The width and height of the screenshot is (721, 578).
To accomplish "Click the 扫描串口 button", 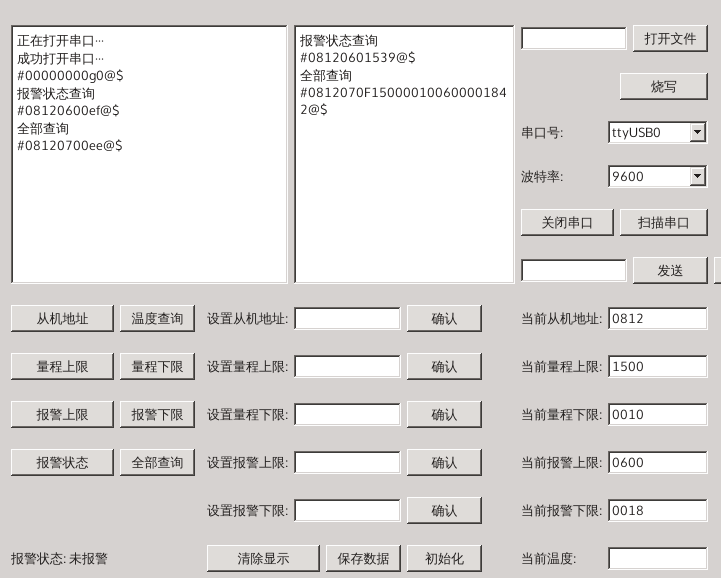I will 664,223.
